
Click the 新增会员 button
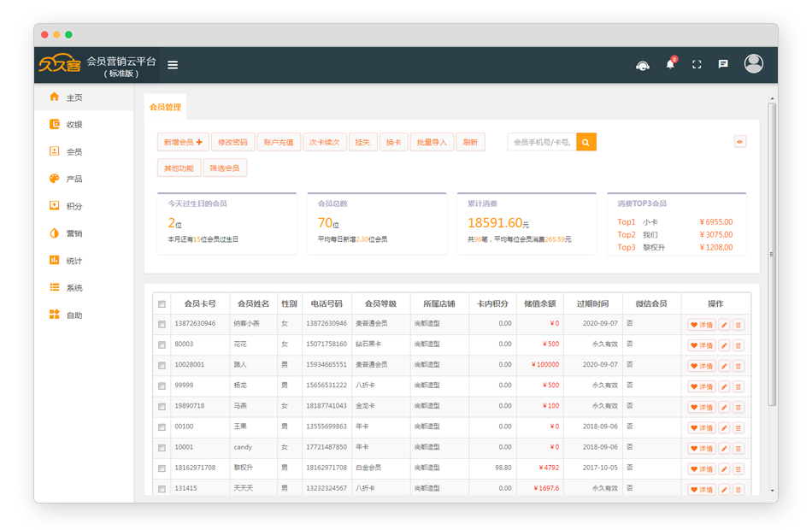click(x=183, y=143)
